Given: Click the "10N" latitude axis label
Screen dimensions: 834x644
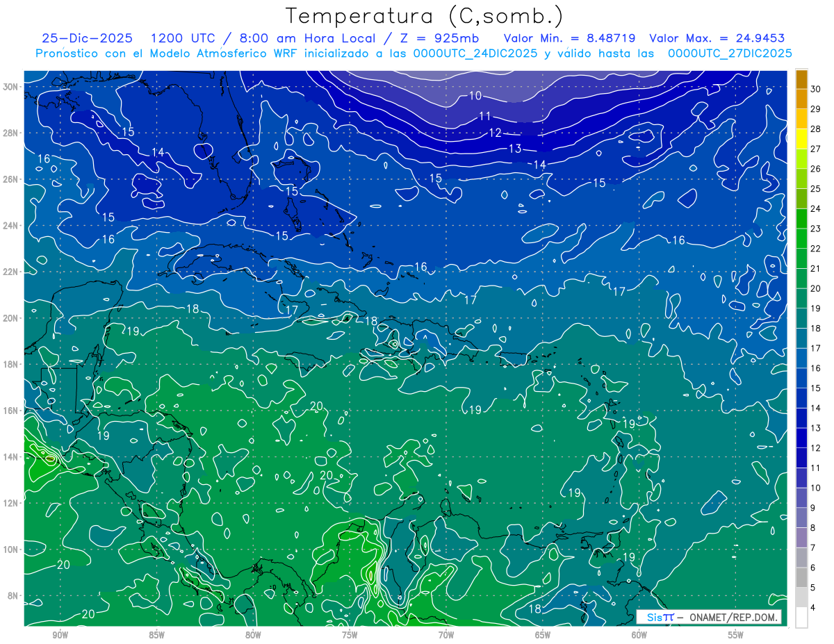Looking at the screenshot, I should tap(12, 550).
